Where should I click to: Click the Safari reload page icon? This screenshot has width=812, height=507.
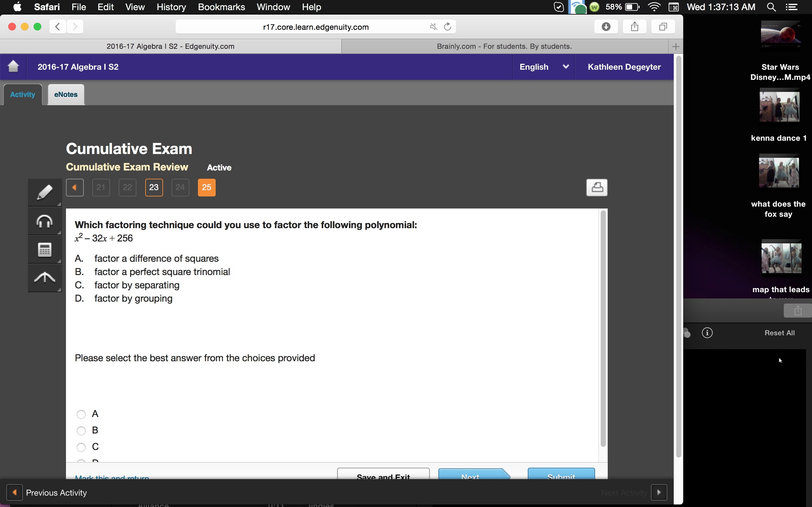coord(447,27)
